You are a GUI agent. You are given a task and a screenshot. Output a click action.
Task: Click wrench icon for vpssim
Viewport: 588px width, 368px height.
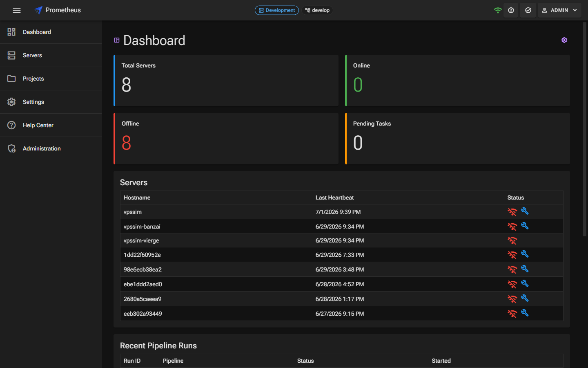point(525,211)
